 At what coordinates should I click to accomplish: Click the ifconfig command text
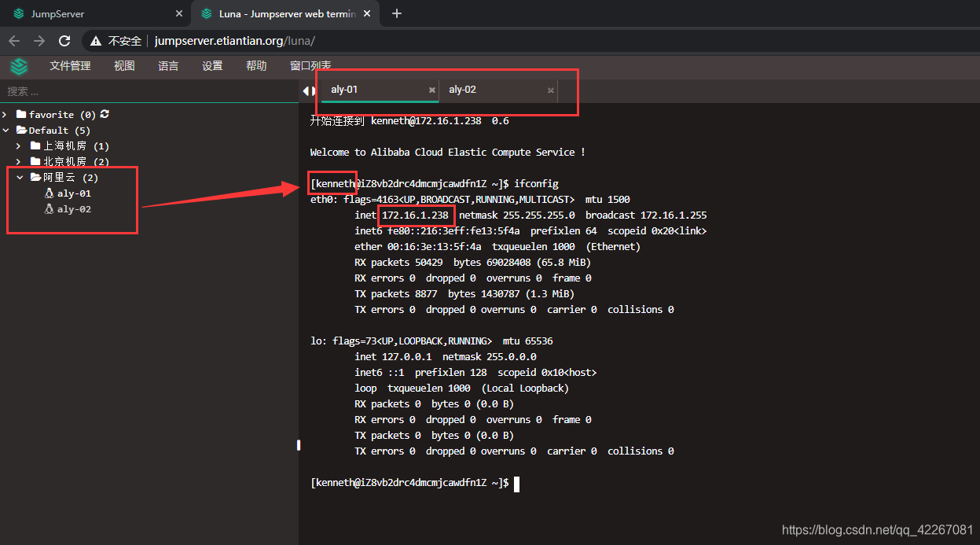tap(537, 183)
